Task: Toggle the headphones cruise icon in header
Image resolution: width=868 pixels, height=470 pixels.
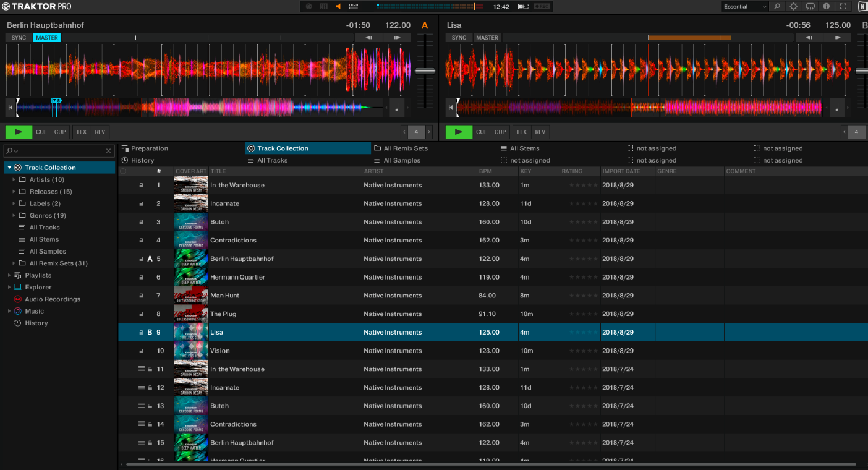Action: point(811,6)
